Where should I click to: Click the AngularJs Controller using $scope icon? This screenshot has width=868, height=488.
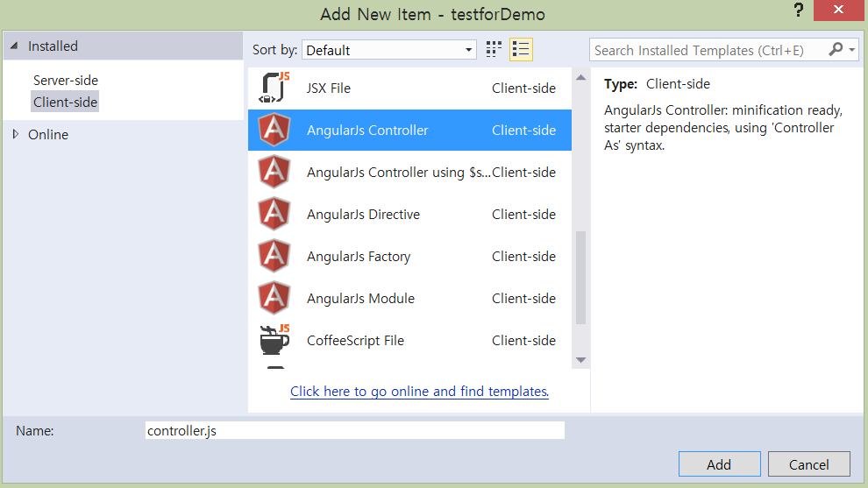point(274,172)
